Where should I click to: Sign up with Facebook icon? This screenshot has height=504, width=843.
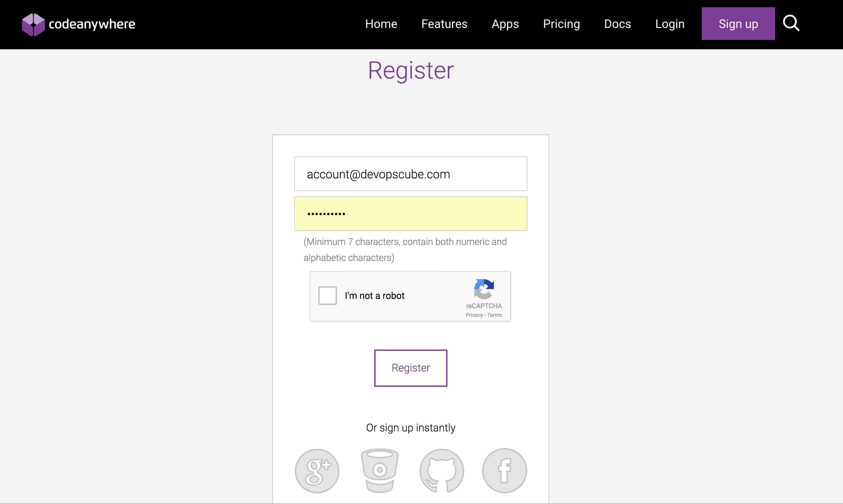[x=504, y=471]
